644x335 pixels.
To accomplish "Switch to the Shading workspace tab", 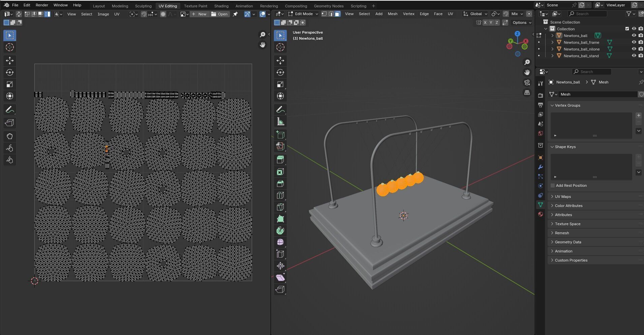I will (x=221, y=6).
